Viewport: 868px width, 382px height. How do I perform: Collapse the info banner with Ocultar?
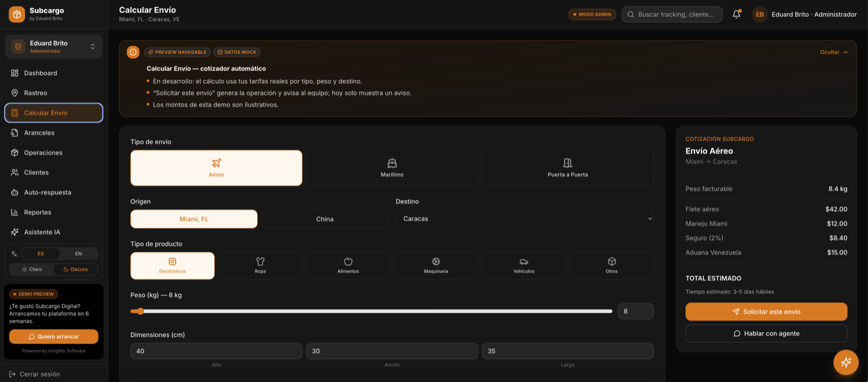point(834,53)
